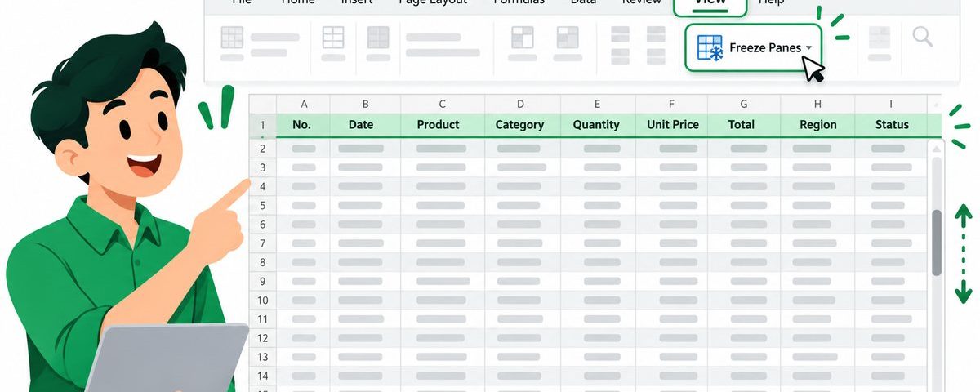Click the outlined two-column grid ribbon icon
The image size is (980, 392).
pos(333,38)
